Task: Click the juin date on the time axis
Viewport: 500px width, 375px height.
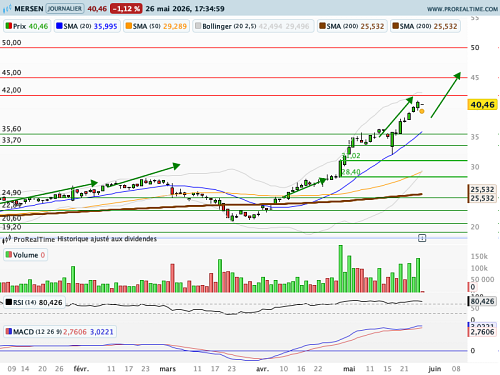Action: click(435, 369)
